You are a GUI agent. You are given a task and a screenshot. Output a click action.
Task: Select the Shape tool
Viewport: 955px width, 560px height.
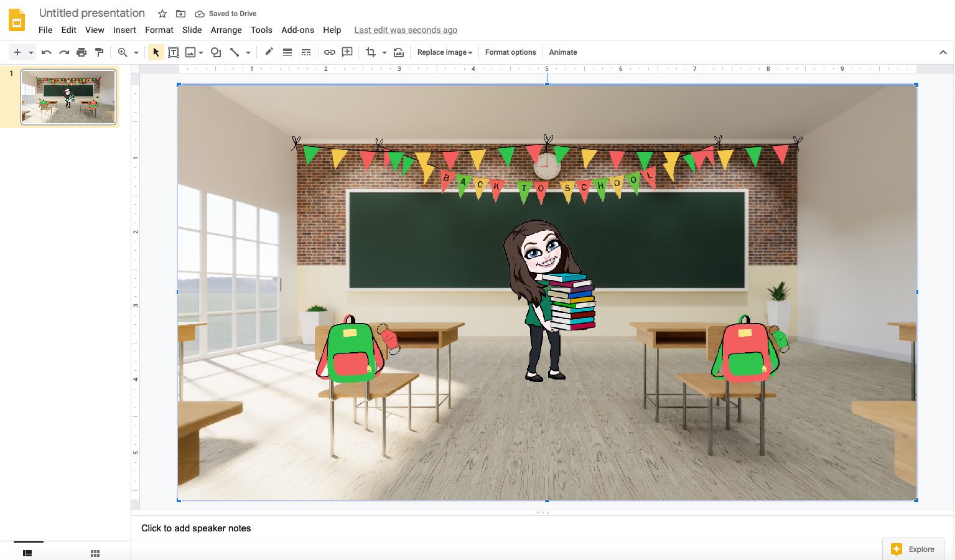click(215, 52)
